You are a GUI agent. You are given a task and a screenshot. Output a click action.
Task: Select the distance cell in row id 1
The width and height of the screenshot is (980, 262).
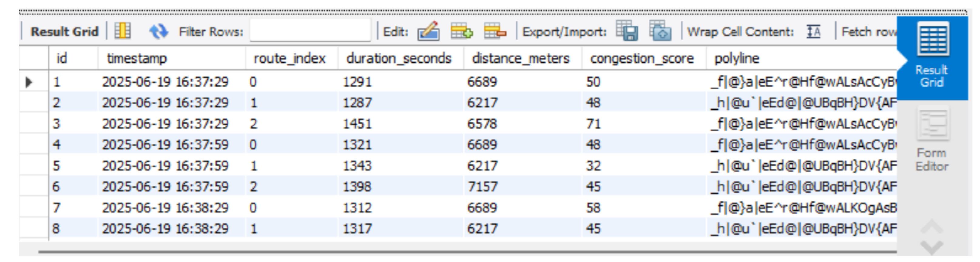(x=523, y=82)
